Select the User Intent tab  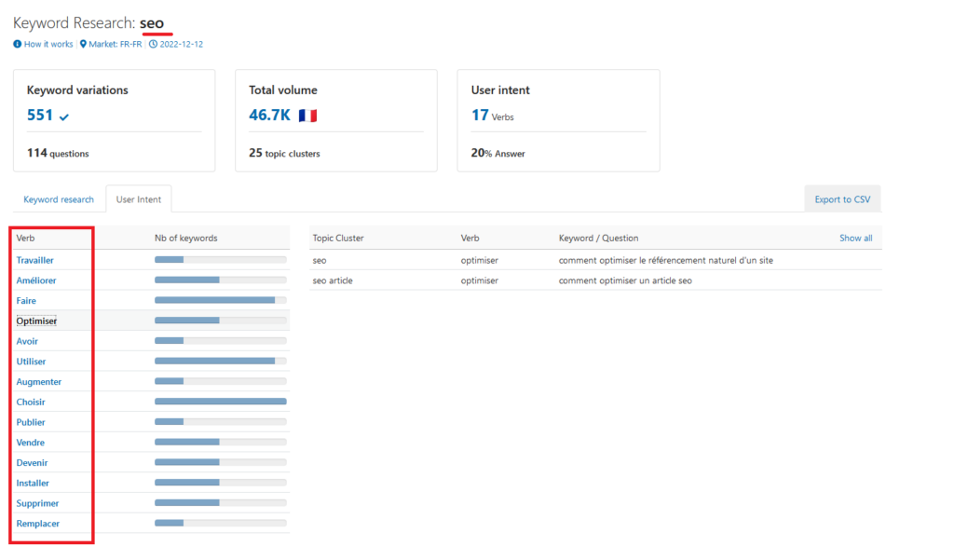[x=138, y=199]
